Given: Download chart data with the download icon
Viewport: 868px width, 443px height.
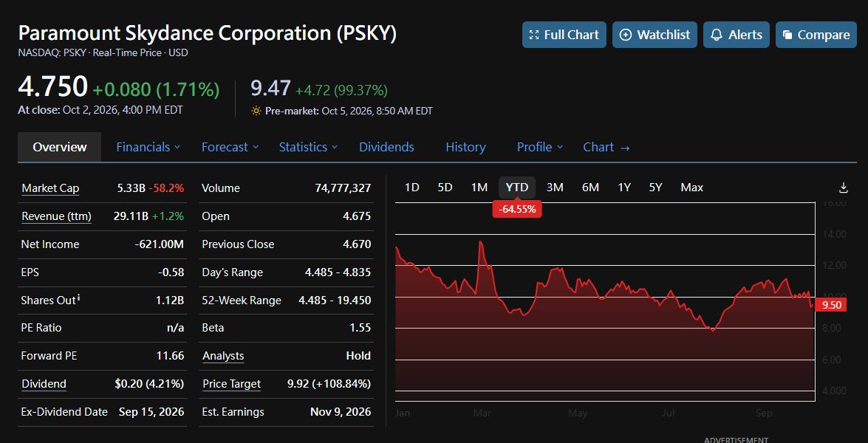Looking at the screenshot, I should 843,188.
